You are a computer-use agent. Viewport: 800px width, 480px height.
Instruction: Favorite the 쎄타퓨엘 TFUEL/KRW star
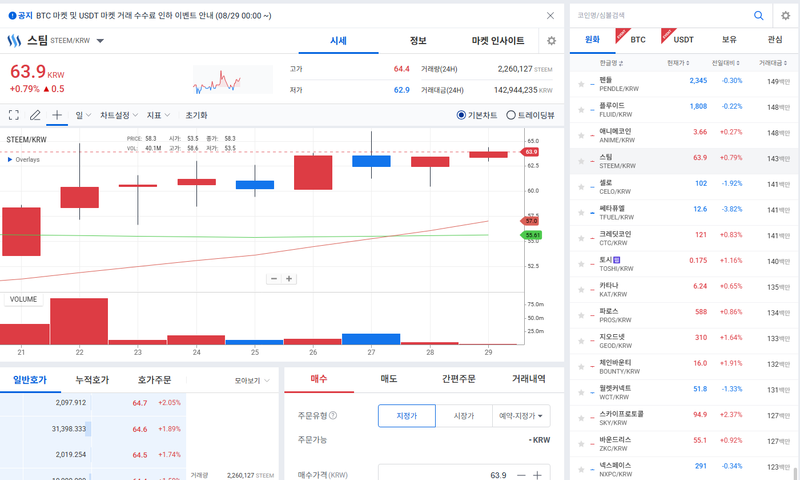tap(581, 213)
